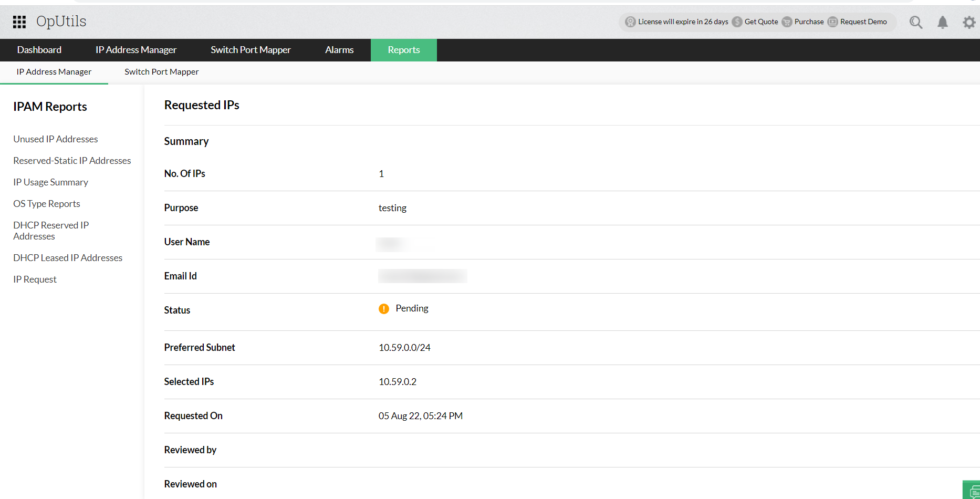Select the Reports tab

coord(404,50)
